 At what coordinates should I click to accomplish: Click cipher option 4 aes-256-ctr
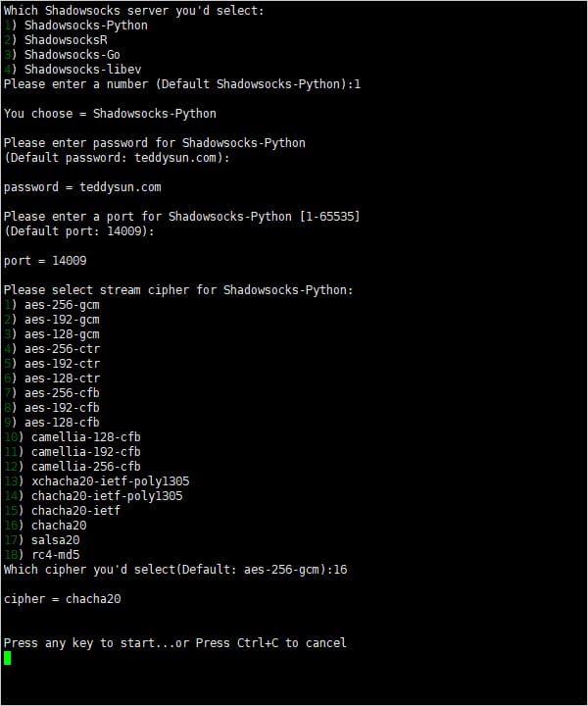pyautogui.click(x=55, y=349)
